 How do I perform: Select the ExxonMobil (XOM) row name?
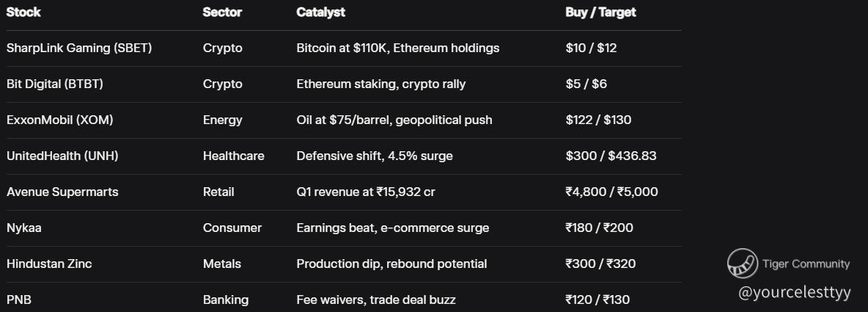59,120
